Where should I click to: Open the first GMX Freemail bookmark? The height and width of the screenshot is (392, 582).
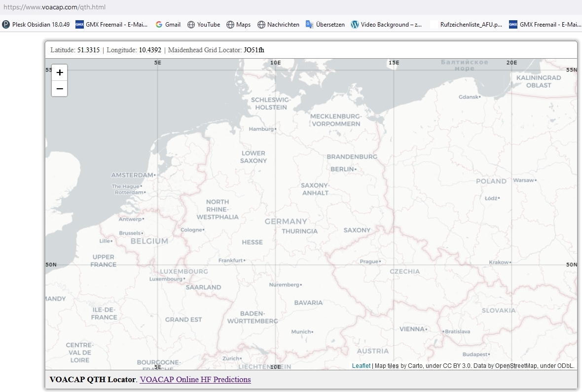(111, 25)
